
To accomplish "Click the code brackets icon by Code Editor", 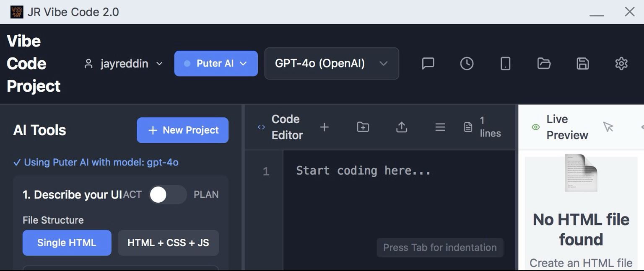I will [x=261, y=127].
